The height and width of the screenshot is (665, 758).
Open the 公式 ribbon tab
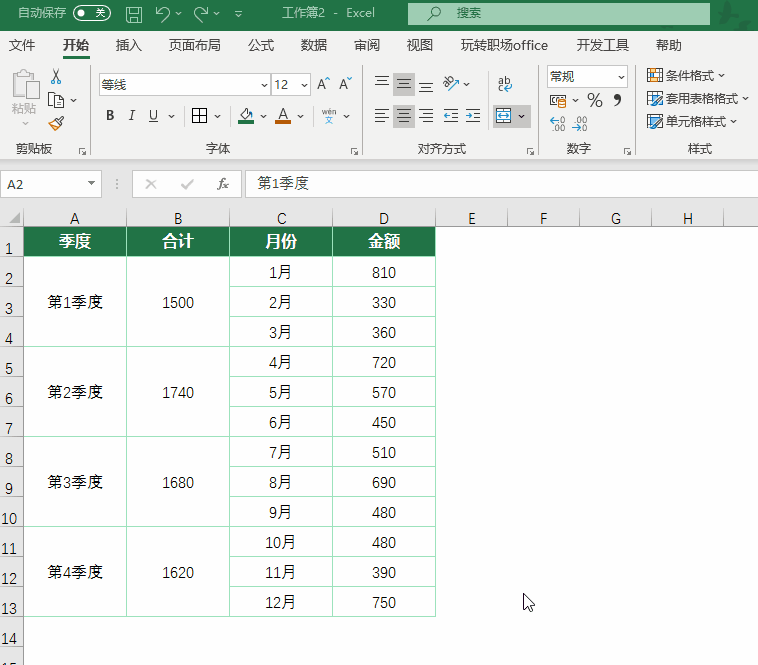(261, 45)
